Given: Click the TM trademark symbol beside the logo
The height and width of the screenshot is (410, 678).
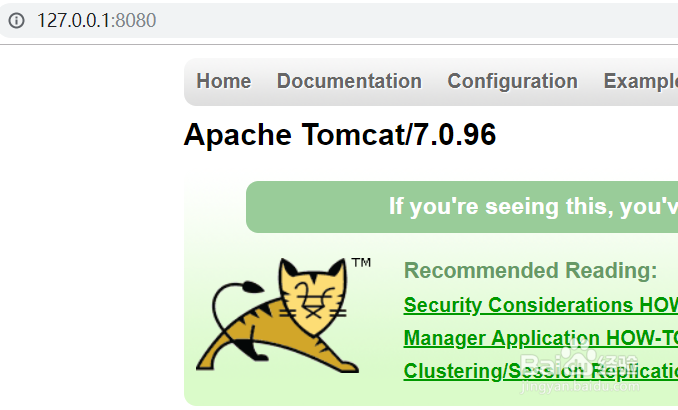Looking at the screenshot, I should pos(361,263).
